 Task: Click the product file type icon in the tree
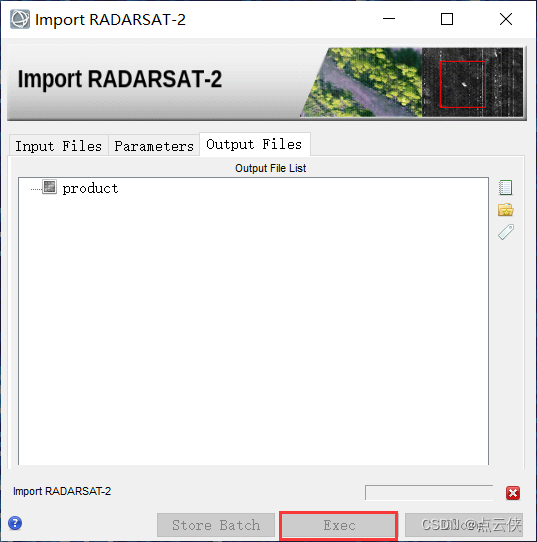49,187
